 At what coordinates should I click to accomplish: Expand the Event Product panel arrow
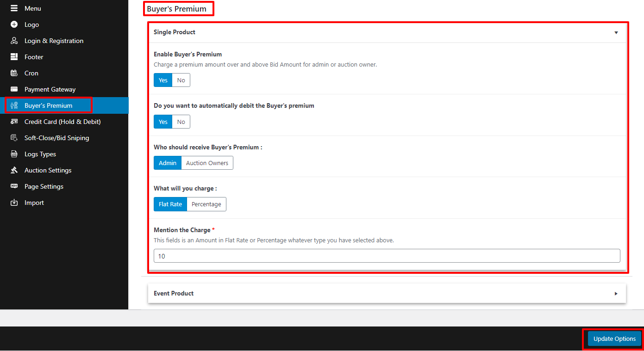click(x=616, y=294)
